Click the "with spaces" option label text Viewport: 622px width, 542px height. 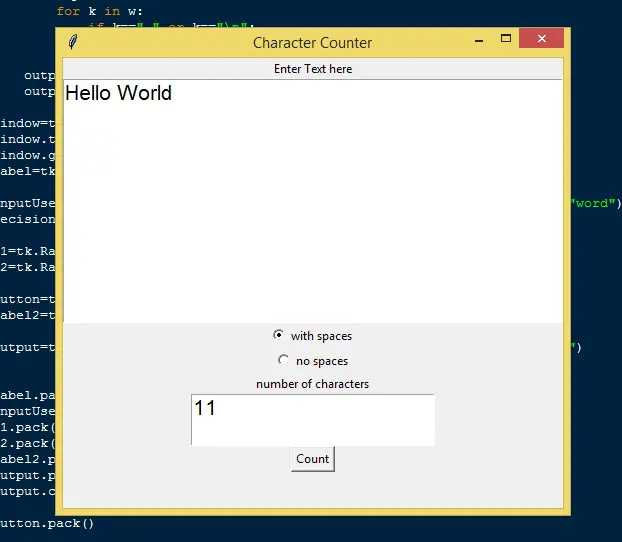coord(321,336)
